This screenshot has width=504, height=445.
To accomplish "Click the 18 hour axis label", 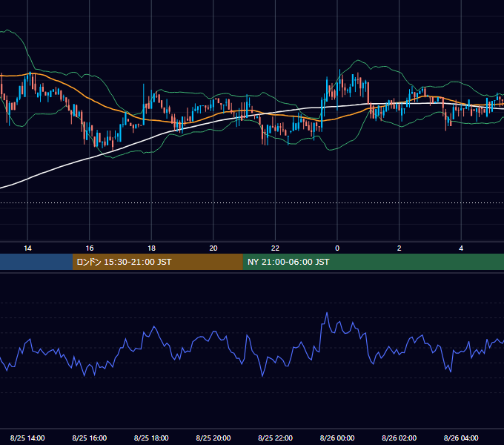I will tap(151, 248).
